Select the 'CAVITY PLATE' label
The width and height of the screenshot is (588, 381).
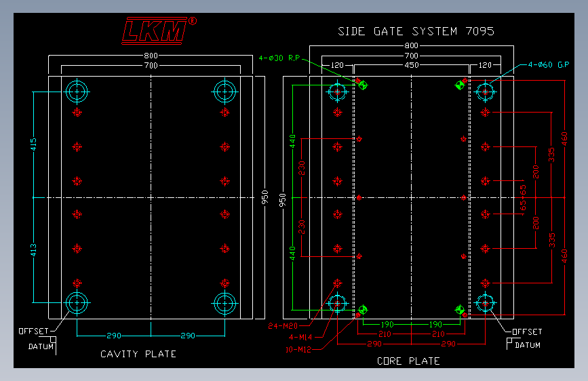coord(138,354)
